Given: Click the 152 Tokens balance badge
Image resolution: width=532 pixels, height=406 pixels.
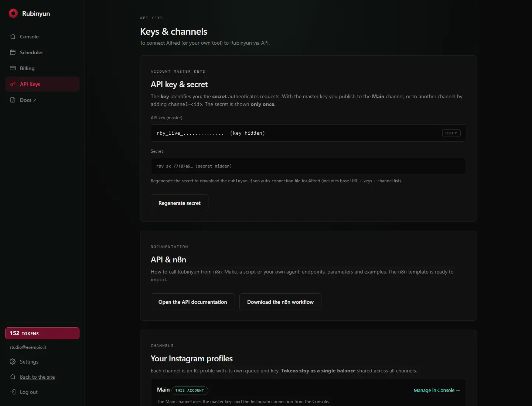Looking at the screenshot, I should [x=42, y=333].
